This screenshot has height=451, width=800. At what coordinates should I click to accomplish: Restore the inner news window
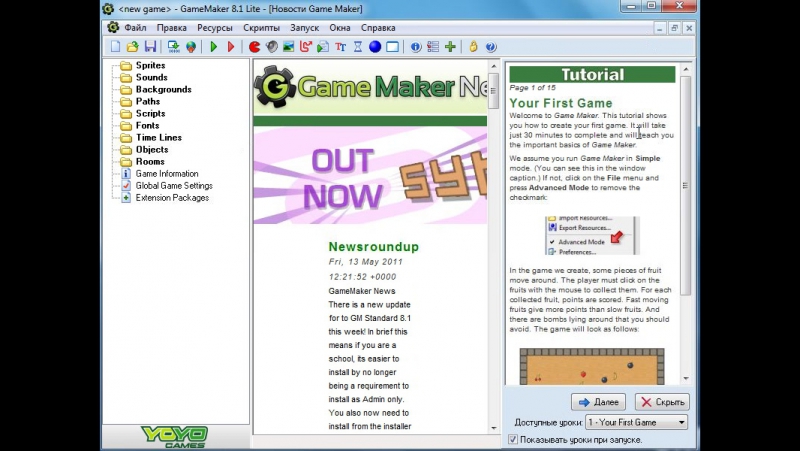pyautogui.click(x=674, y=29)
